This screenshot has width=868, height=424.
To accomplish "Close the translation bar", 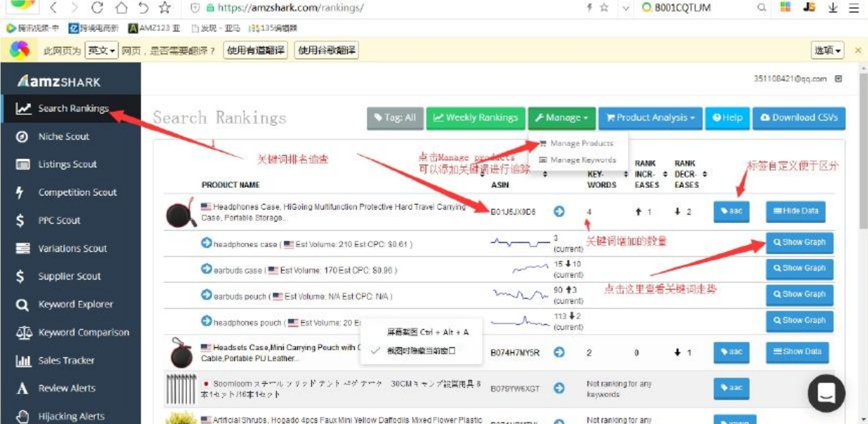I will point(858,50).
